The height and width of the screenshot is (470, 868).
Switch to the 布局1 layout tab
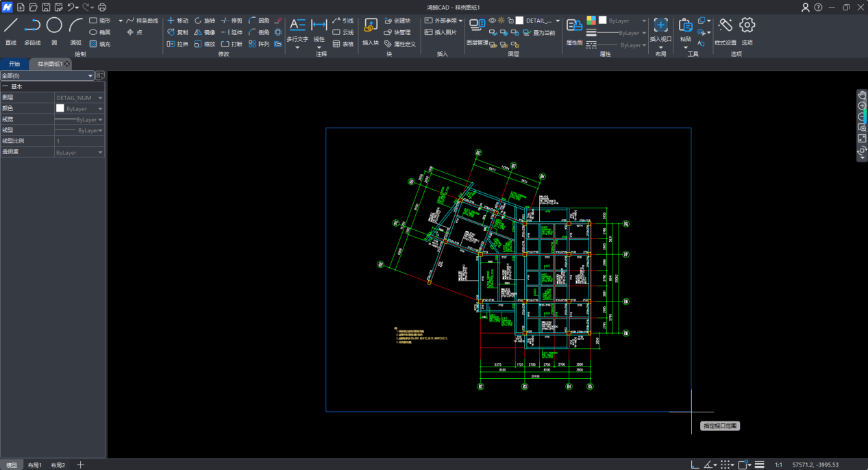35,465
